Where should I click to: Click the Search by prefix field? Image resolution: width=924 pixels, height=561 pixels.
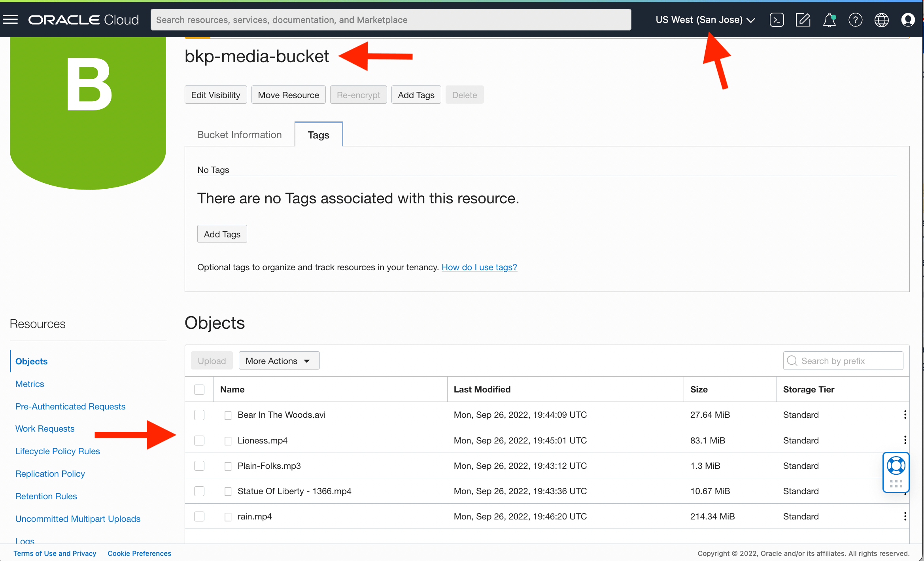[x=843, y=360]
